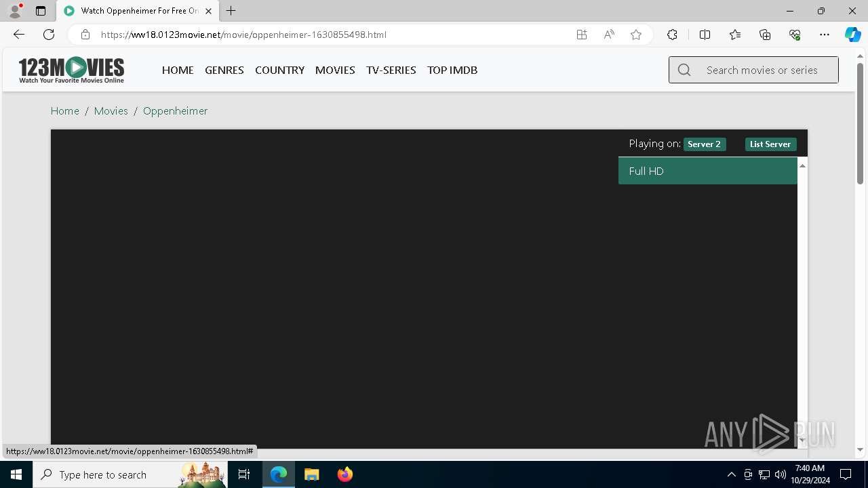This screenshot has width=868, height=488.
Task: Open Read aloud in address bar
Action: (609, 35)
